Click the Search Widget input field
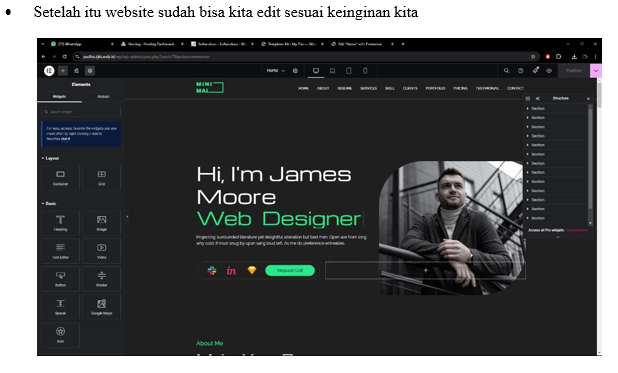This screenshot has height=373, width=618. tap(81, 112)
